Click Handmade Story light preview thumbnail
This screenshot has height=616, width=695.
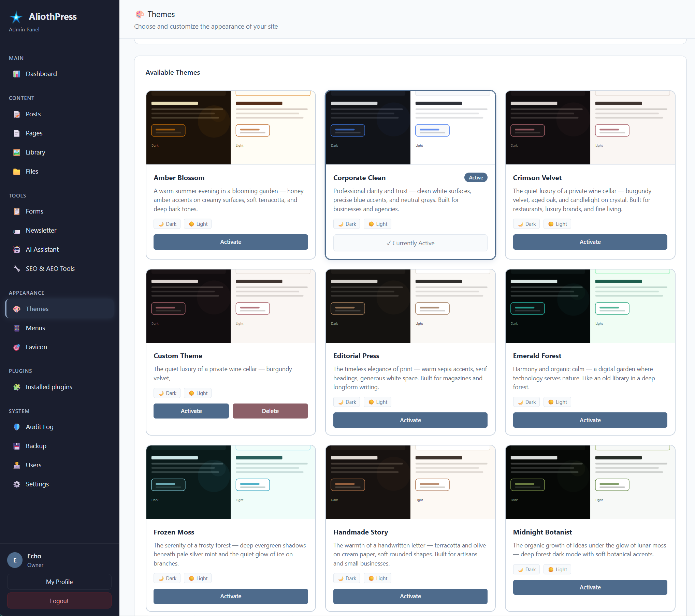point(453,482)
